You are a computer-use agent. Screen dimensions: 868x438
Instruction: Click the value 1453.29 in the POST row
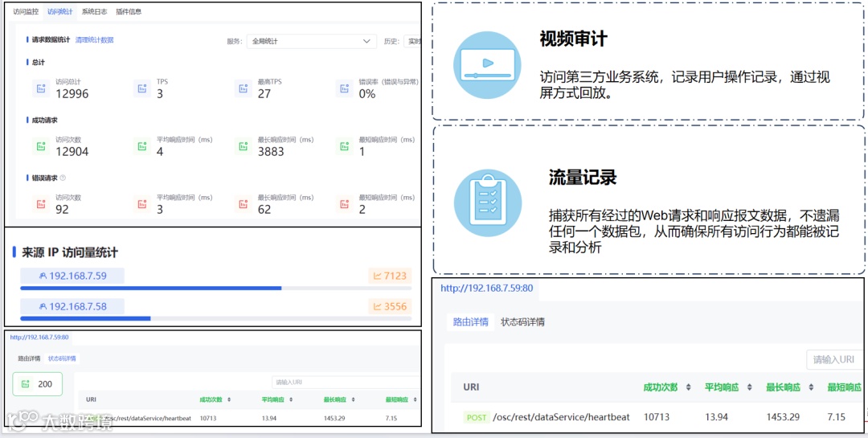coord(785,417)
